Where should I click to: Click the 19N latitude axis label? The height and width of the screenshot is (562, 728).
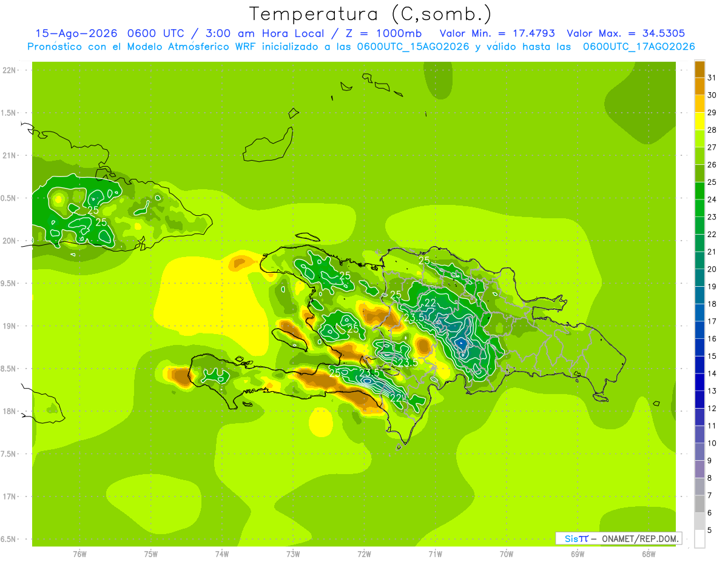pyautogui.click(x=9, y=326)
